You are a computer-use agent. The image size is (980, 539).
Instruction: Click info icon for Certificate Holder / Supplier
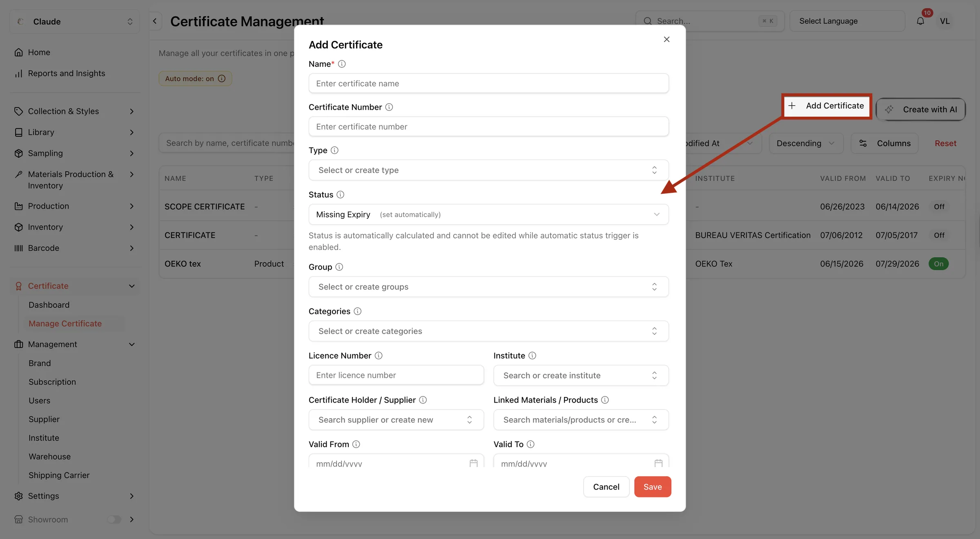click(423, 400)
